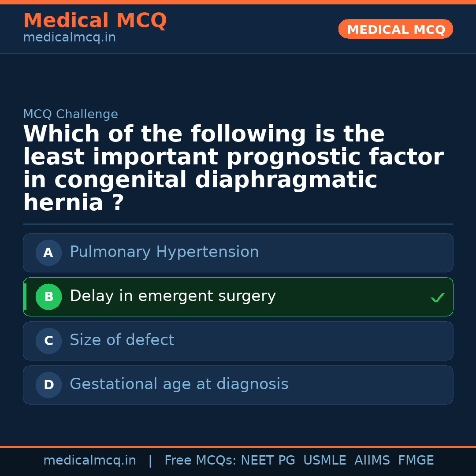Open the Medical MCQ site title
Screen dimensions: 476x476
(x=95, y=21)
